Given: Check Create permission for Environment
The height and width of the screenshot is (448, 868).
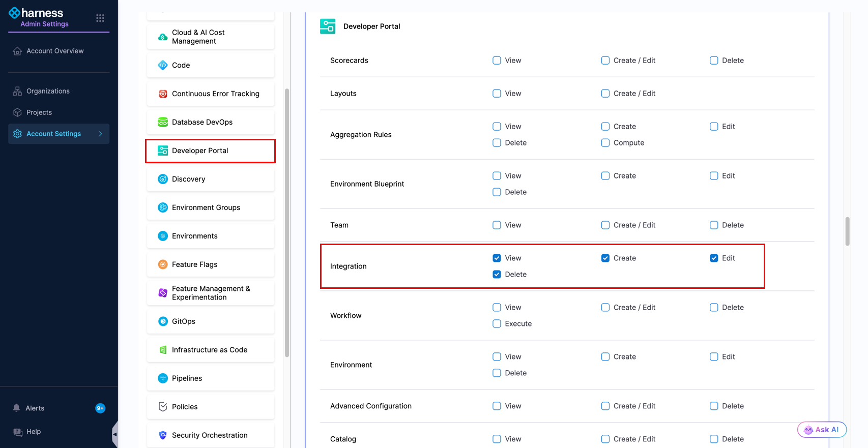Looking at the screenshot, I should [605, 357].
